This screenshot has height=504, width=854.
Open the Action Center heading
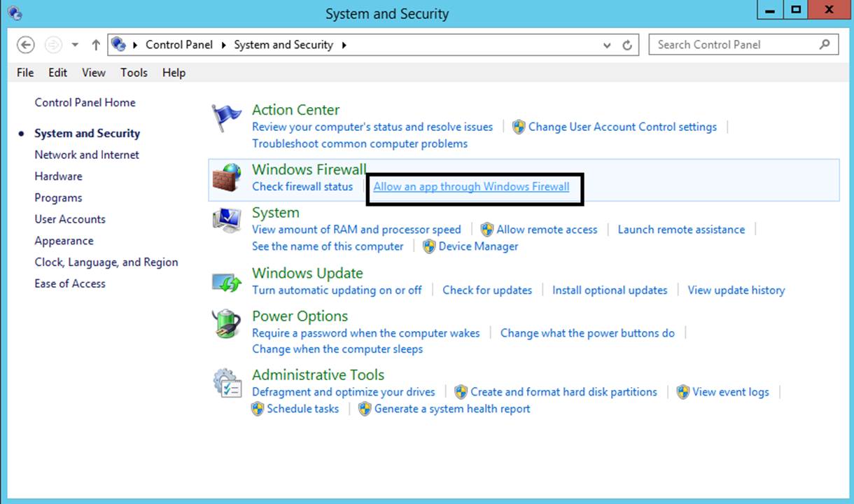pos(295,110)
